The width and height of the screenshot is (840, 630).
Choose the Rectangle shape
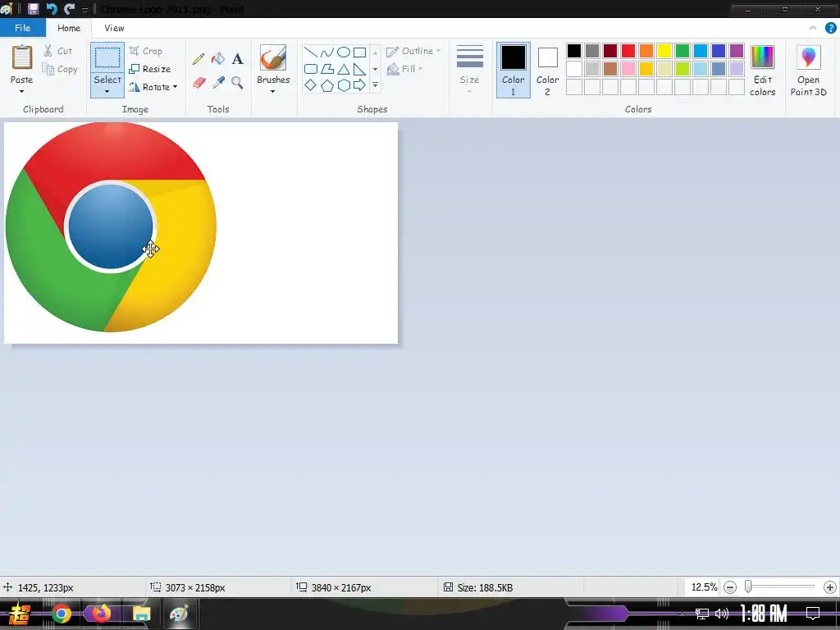360,52
